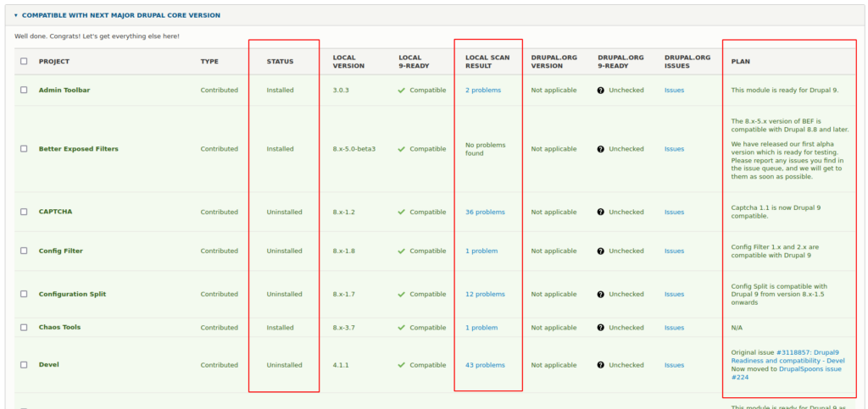Select the Config Filter row checkbox
This screenshot has height=409, width=868.
(x=24, y=251)
